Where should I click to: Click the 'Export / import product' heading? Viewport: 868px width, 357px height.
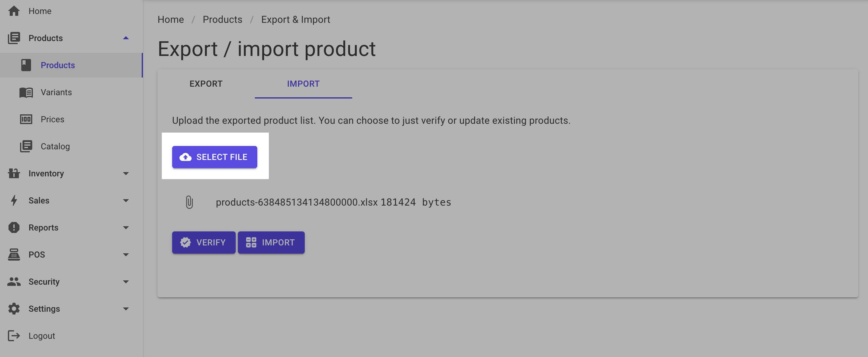[x=266, y=49]
